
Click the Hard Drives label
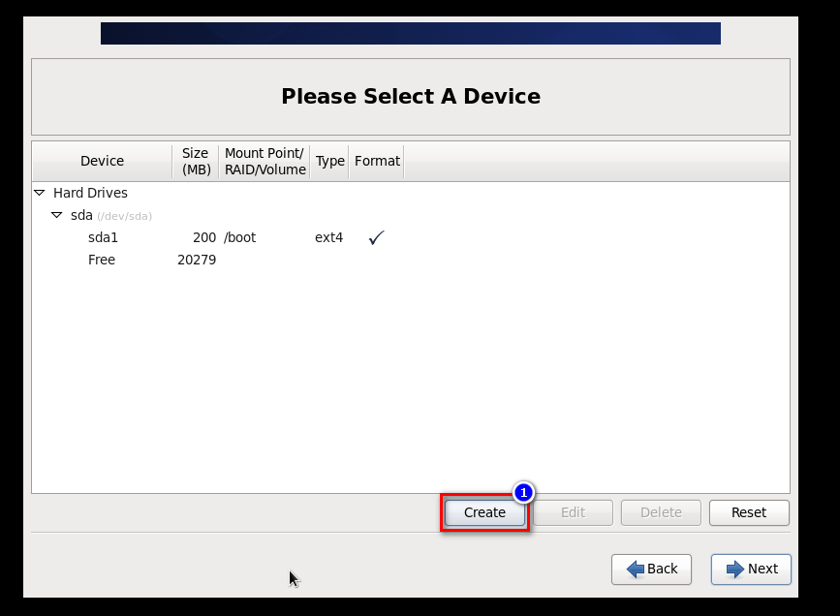click(90, 193)
